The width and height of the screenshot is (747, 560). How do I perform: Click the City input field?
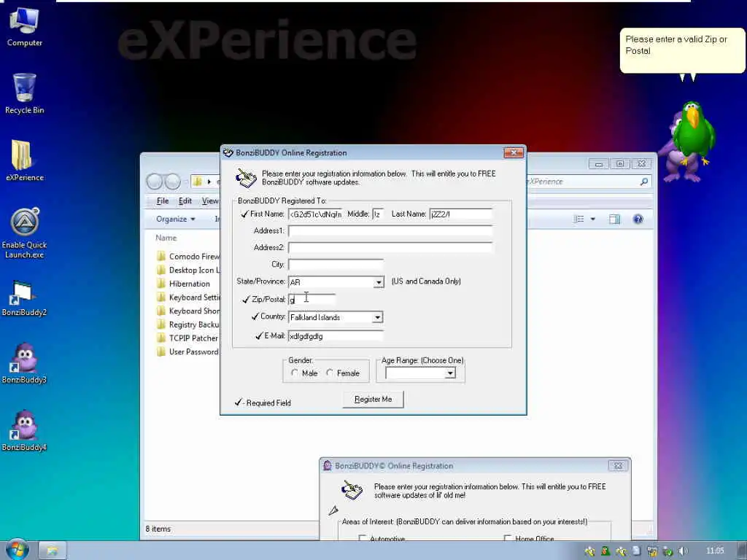(336, 265)
